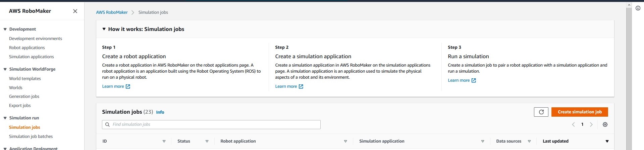Image resolution: width=644 pixels, height=150 pixels.
Task: Sort by Last updated column arrow
Action: pyautogui.click(x=607, y=141)
